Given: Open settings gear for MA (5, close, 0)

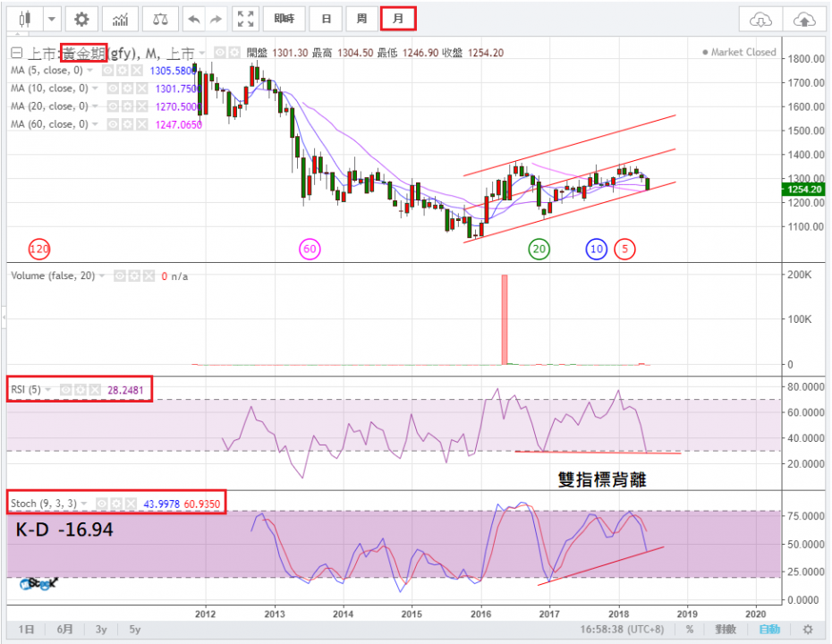Looking at the screenshot, I should point(122,71).
